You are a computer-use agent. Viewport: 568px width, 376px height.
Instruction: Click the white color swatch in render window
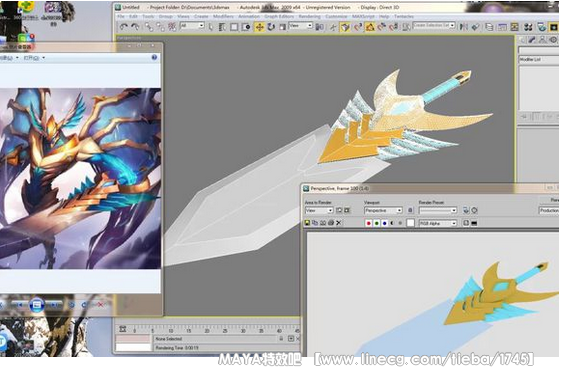tap(410, 223)
